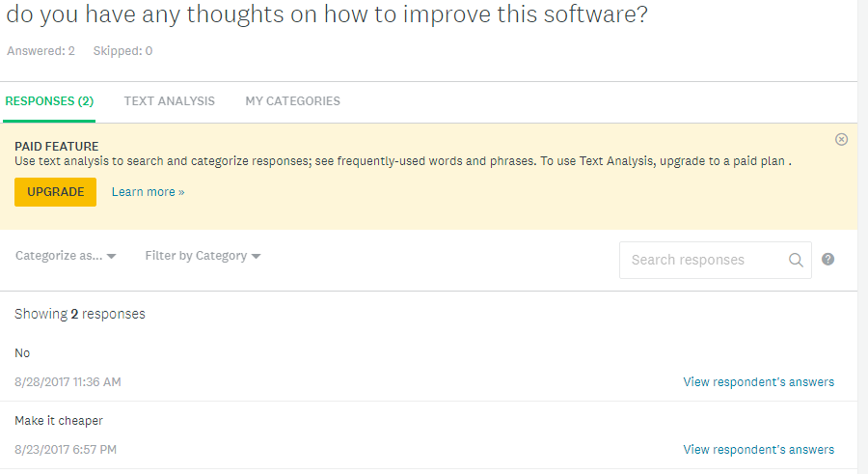Select the RESPONSES (2) tab
This screenshot has width=868, height=474.
49,101
